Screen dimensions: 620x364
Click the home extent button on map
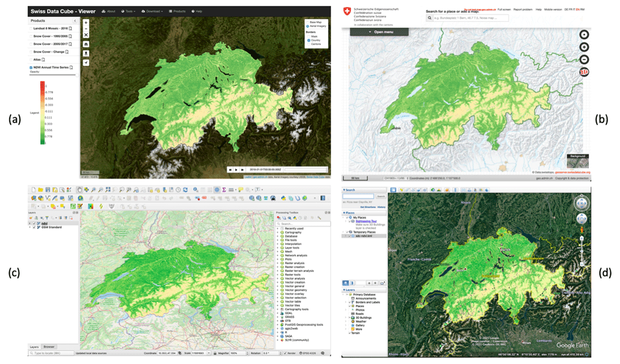click(86, 44)
